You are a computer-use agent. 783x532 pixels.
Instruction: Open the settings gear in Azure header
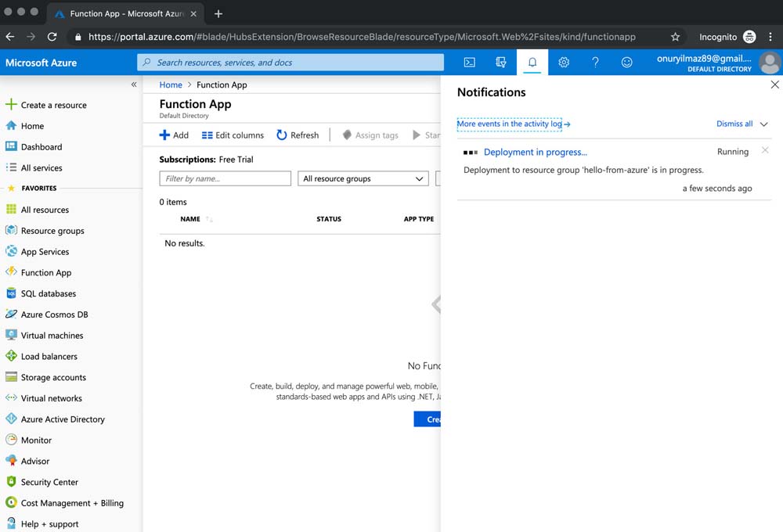tap(564, 63)
